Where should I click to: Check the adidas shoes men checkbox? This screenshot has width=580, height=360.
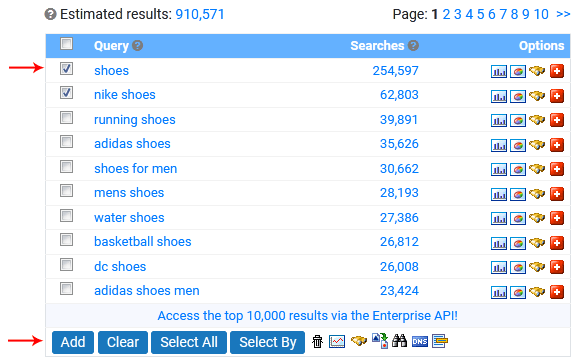pos(67,289)
